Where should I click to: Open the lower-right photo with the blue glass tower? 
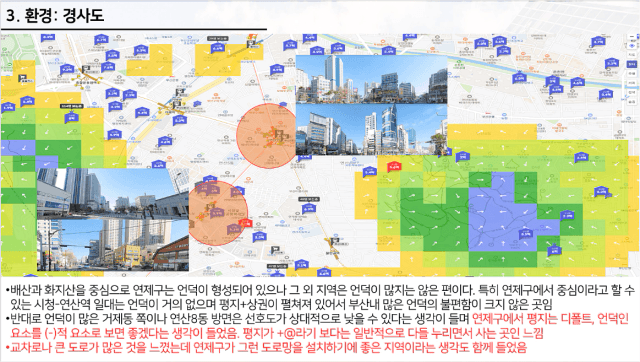pyautogui.click(x=371, y=130)
